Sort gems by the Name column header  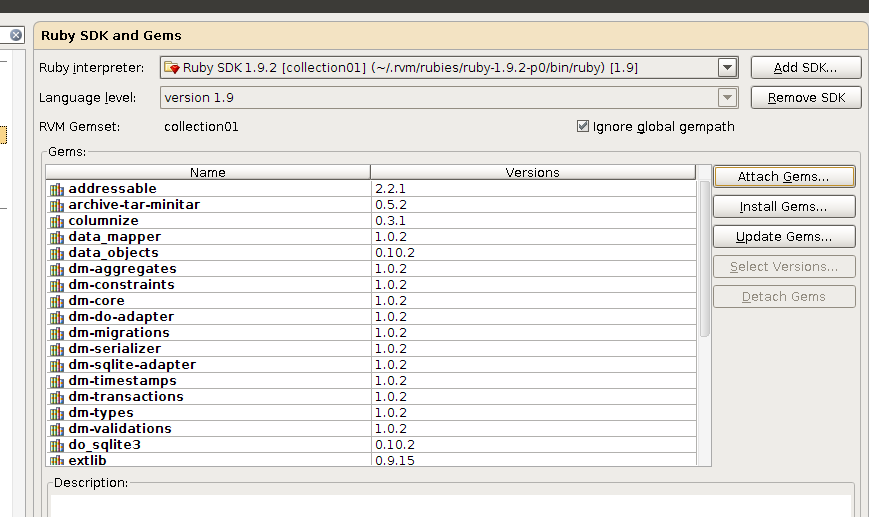(x=208, y=172)
